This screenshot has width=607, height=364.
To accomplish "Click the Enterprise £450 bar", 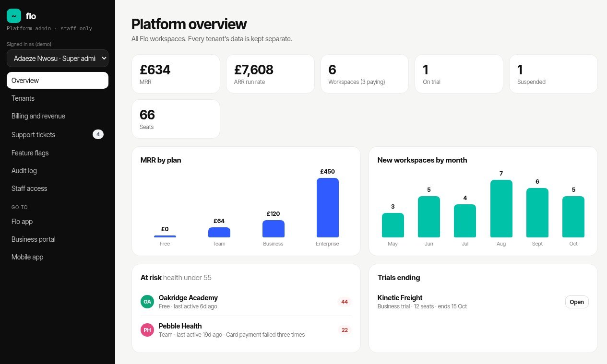I will coord(328,208).
